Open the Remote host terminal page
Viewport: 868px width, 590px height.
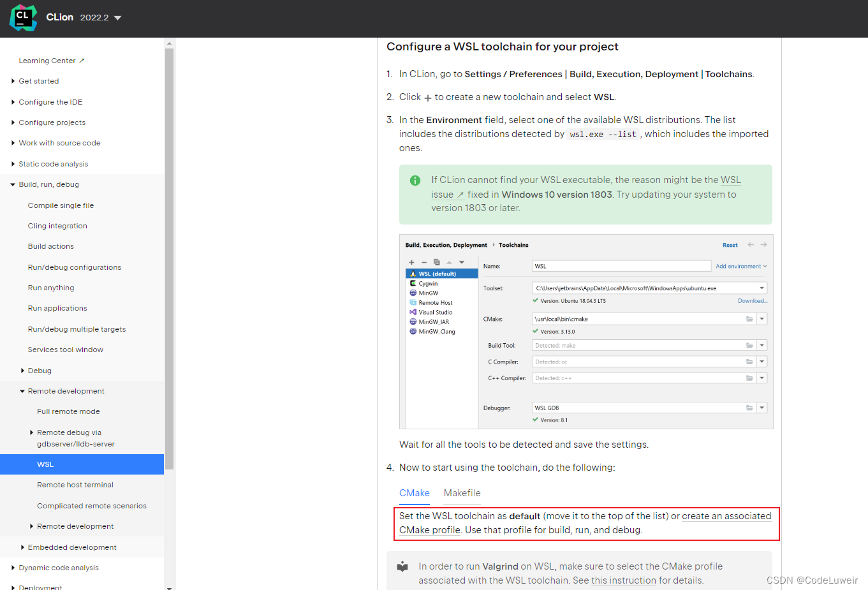click(x=75, y=485)
